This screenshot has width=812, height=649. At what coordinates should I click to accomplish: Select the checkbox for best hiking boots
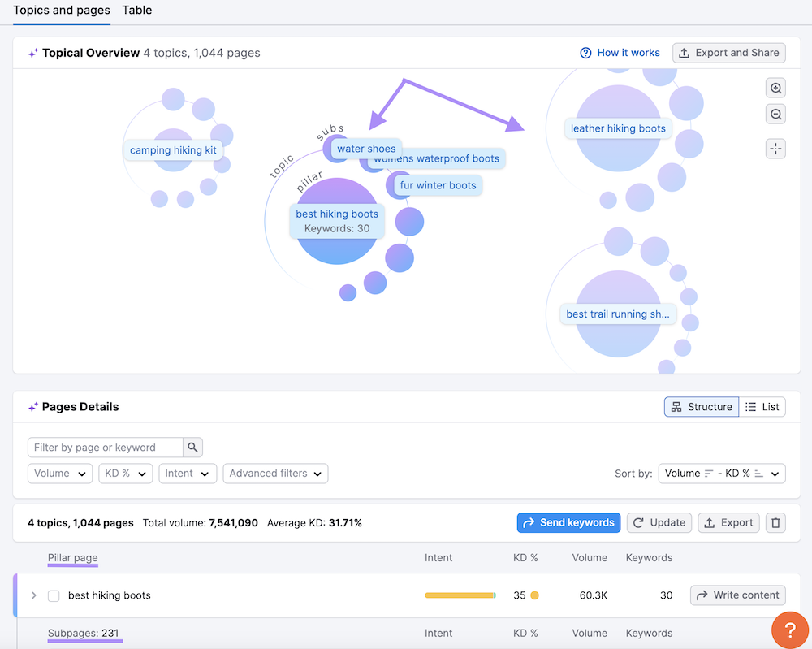point(53,595)
